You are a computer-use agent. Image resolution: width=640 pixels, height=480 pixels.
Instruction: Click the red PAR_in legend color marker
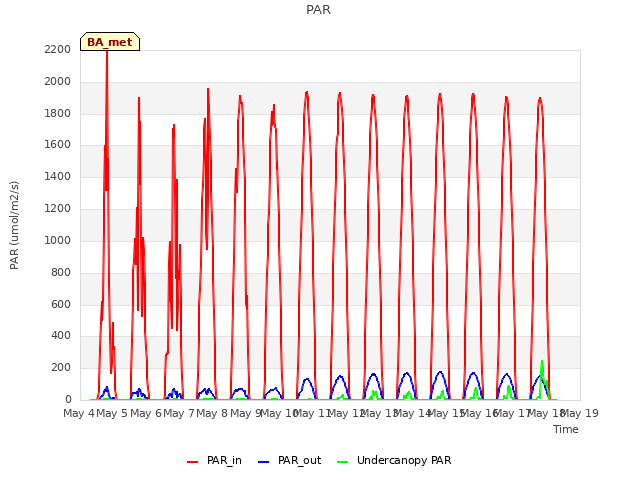(192, 462)
